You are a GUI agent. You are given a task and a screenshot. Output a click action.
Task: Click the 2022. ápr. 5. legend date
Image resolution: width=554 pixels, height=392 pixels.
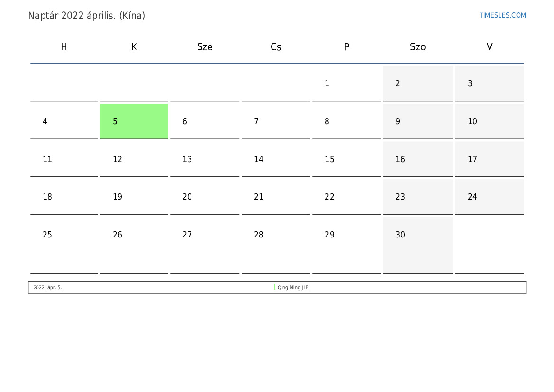click(48, 288)
